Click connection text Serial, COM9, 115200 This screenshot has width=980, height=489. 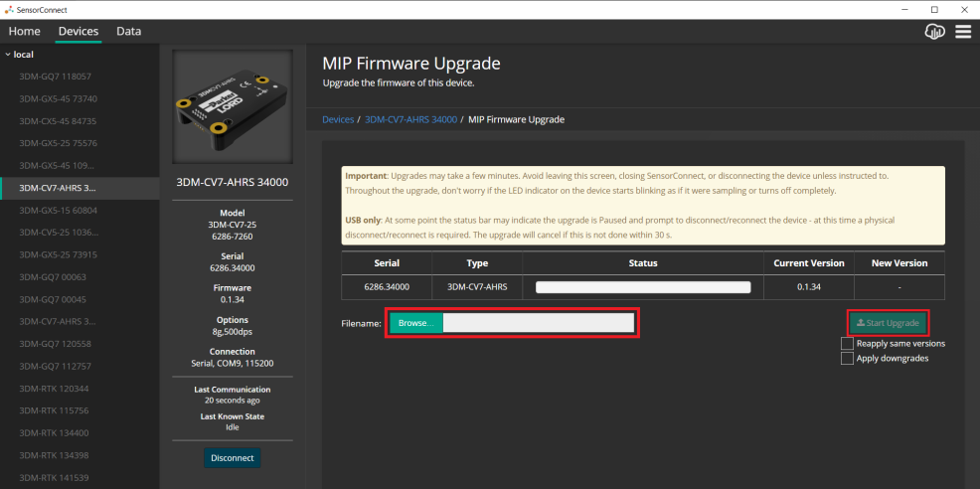coord(233,364)
